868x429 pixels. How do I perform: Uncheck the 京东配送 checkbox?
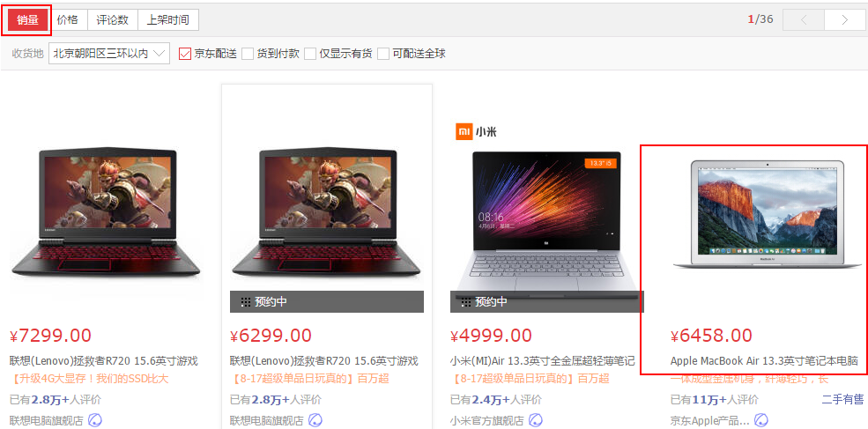tap(185, 54)
